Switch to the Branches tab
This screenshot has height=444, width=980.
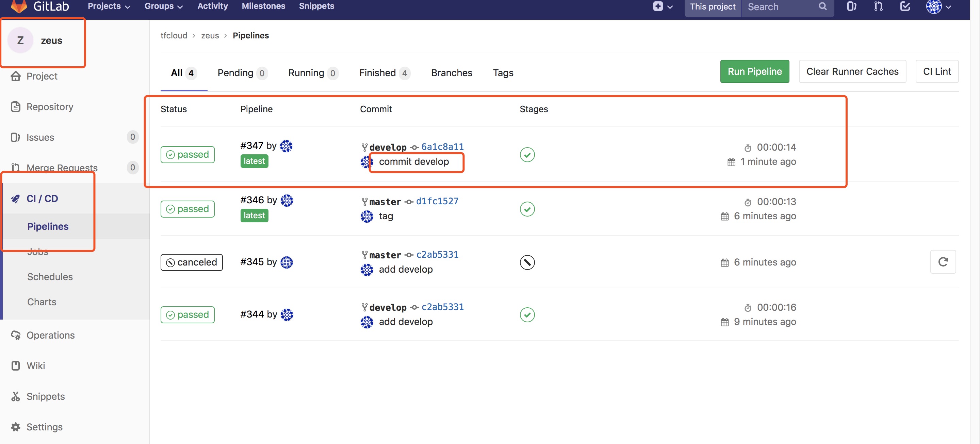[x=452, y=73]
